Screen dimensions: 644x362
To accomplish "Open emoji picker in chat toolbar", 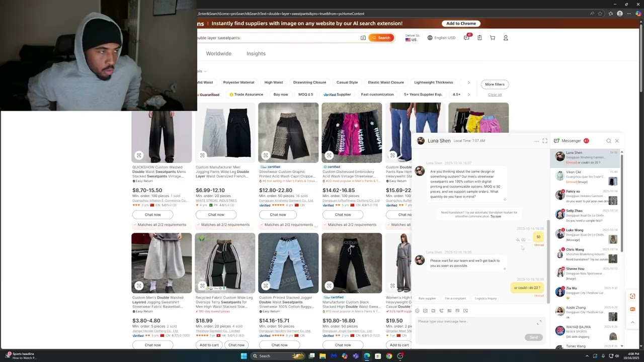I will (x=417, y=311).
